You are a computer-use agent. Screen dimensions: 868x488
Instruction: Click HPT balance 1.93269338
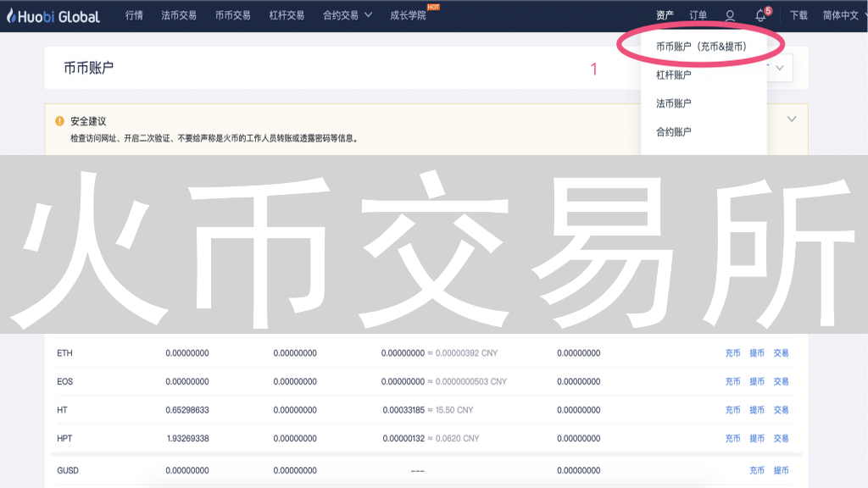point(187,438)
